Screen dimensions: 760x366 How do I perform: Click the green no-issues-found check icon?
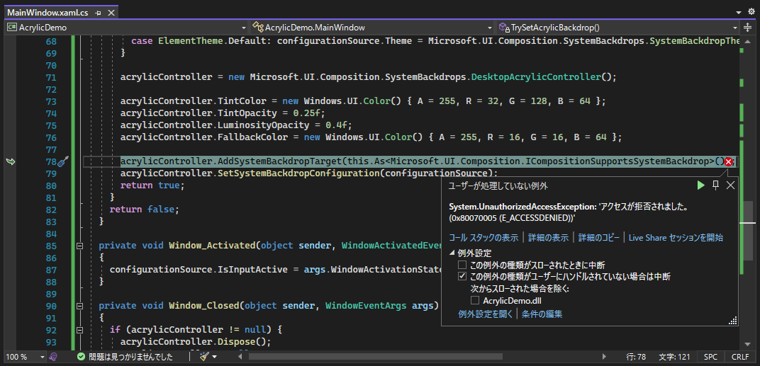(x=81, y=357)
